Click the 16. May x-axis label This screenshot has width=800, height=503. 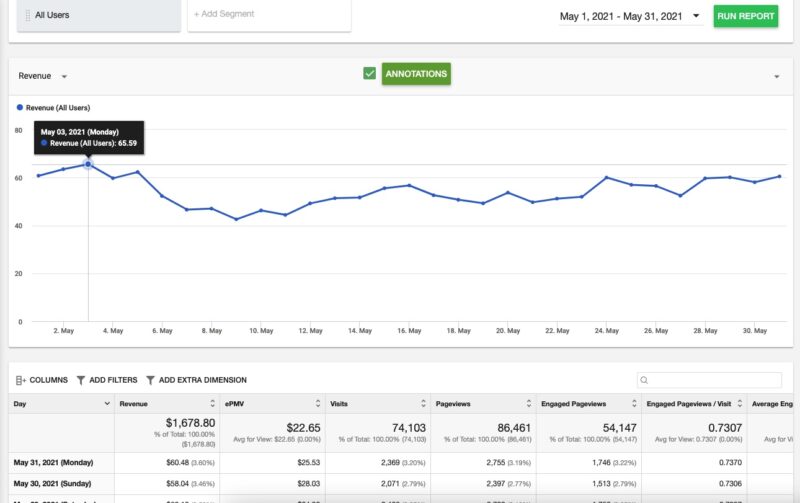[409, 331]
